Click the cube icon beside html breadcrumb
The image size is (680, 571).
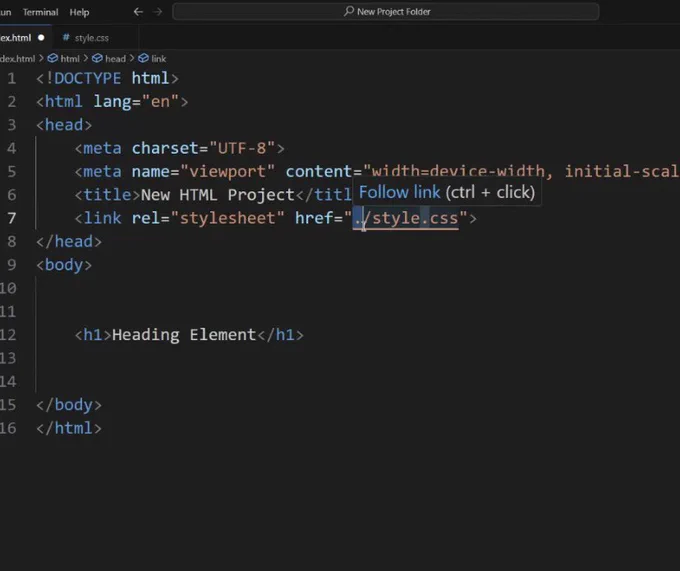coord(52,58)
